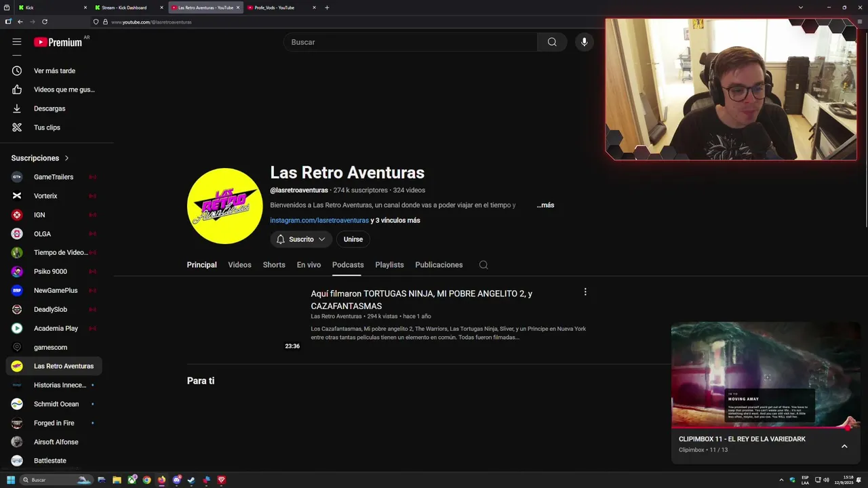Open Tiempo de Video... subscription
The height and width of the screenshot is (488, 868).
[x=54, y=253]
